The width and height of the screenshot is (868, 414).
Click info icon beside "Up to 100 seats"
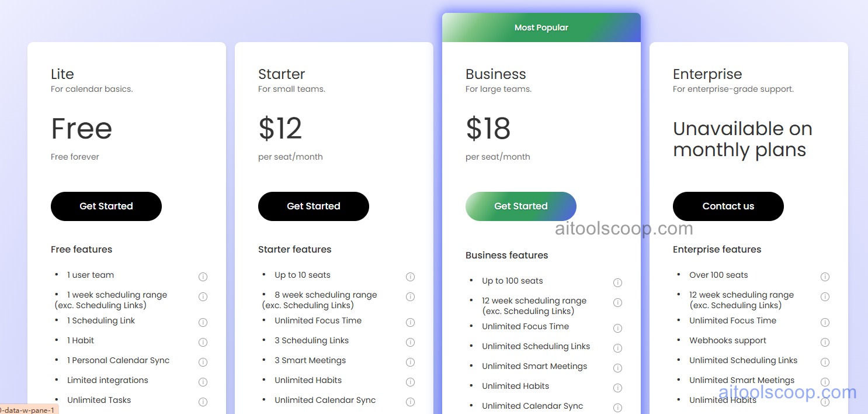pos(617,282)
